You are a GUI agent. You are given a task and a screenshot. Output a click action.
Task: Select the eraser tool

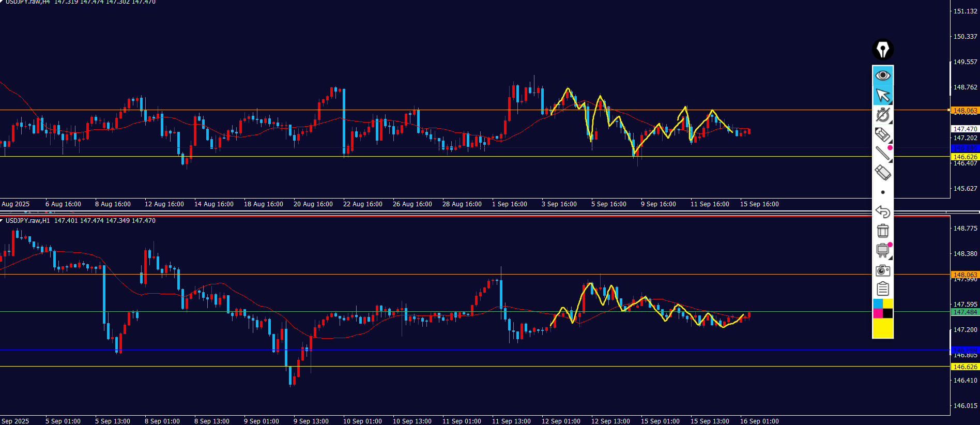[883, 173]
